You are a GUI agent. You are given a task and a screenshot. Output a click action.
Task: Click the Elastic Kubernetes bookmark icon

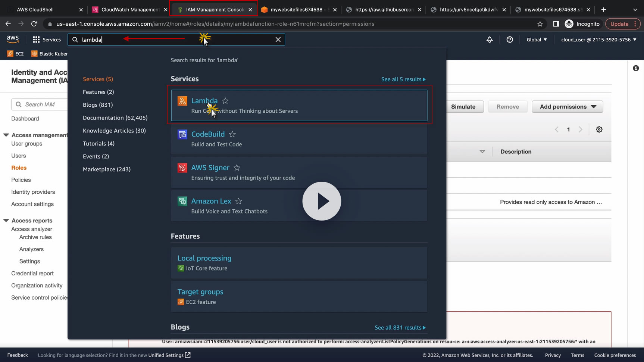[34, 54]
